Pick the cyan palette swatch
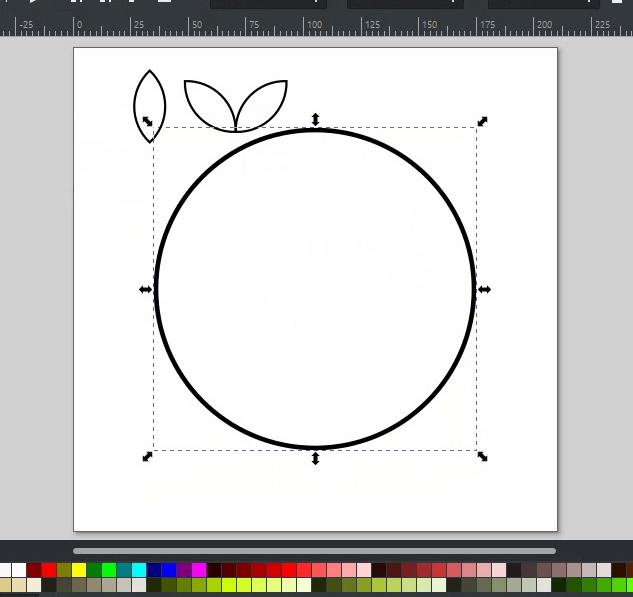The image size is (633, 597). click(139, 570)
